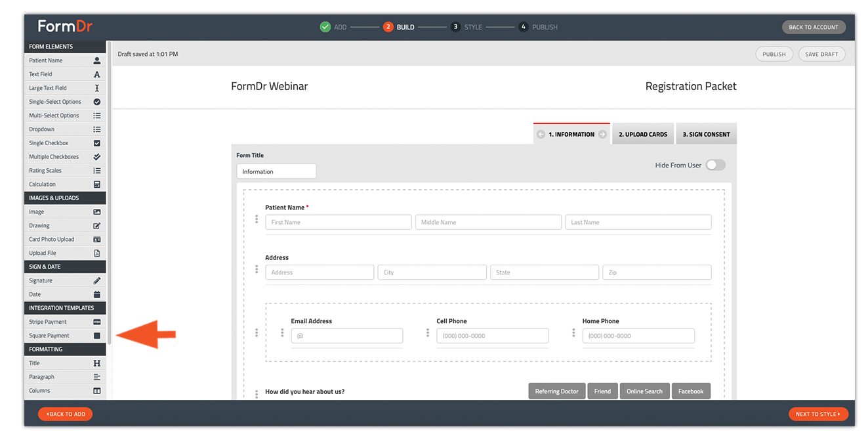Choose the Multi-Select Options list icon
Image resolution: width=868 pixels, height=444 pixels.
coord(97,116)
